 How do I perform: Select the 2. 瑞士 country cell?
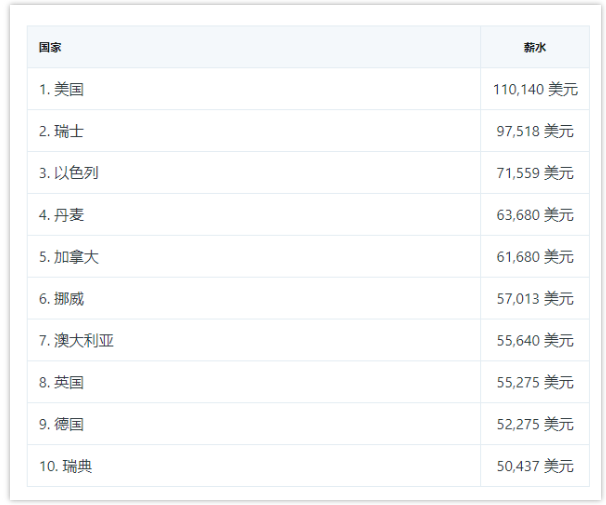coord(254,131)
